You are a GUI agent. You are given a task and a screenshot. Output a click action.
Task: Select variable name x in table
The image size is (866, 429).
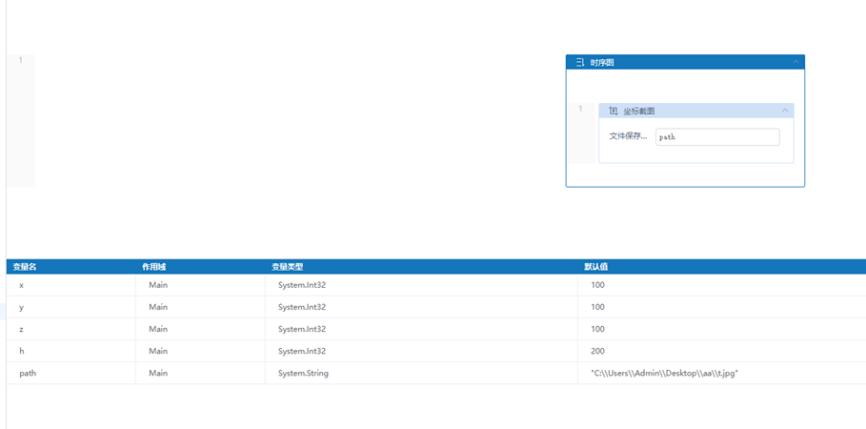click(22, 285)
